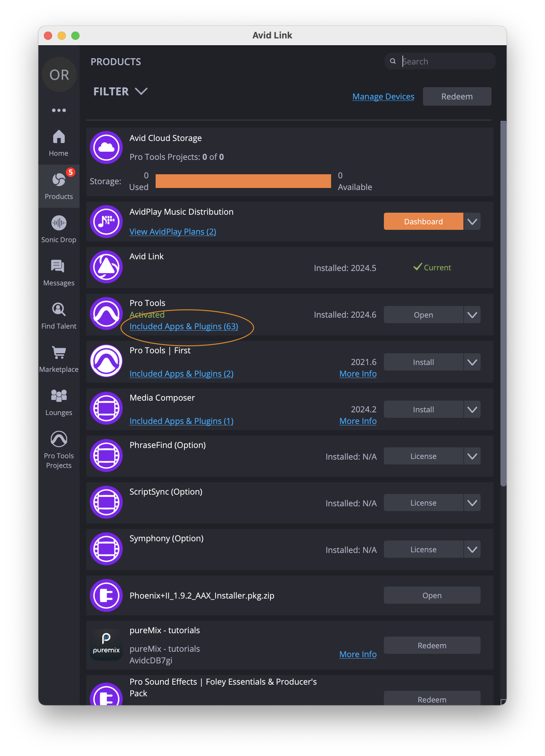Expand PhraseFind License dropdown arrow
This screenshot has height=756, width=545.
(472, 456)
